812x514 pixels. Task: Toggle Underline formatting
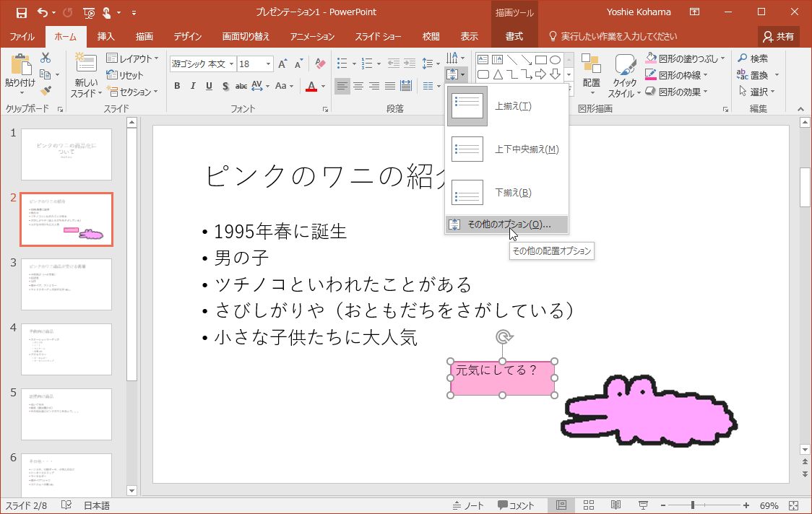click(x=209, y=87)
